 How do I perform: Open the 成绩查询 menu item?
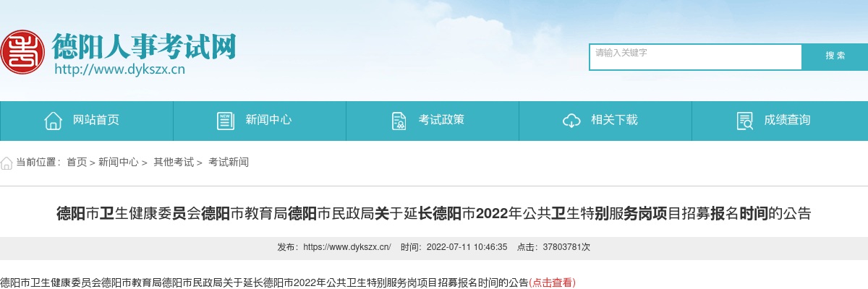click(x=780, y=121)
